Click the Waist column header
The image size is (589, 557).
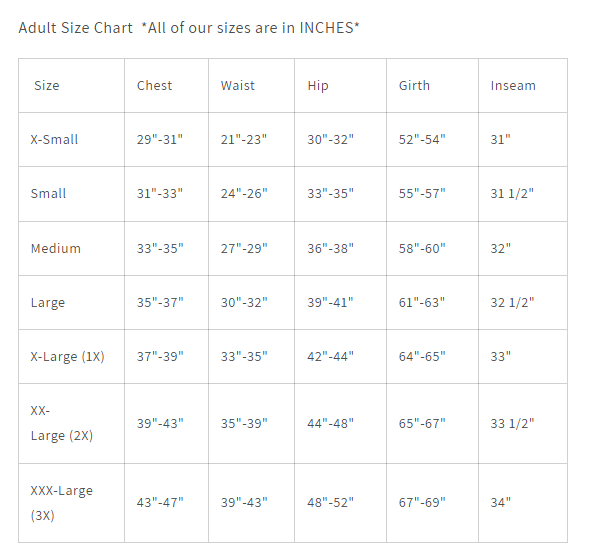[237, 86]
